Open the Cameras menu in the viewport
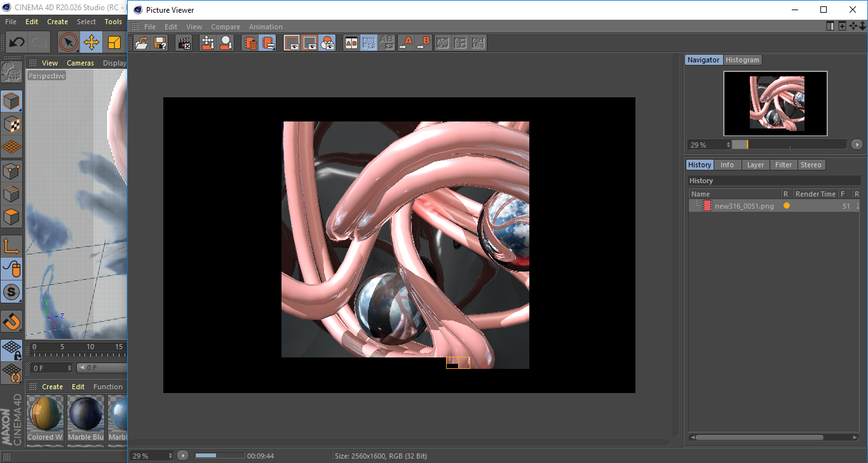Image resolution: width=868 pixels, height=463 pixels. [x=81, y=63]
